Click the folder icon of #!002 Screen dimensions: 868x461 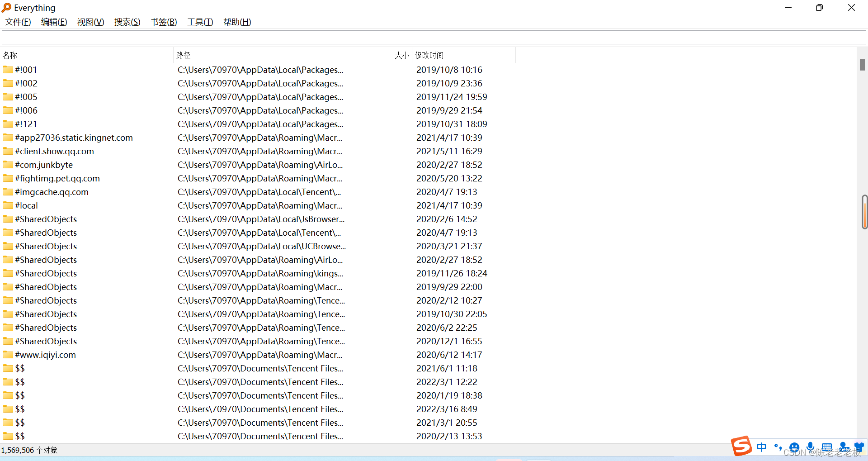(8, 83)
